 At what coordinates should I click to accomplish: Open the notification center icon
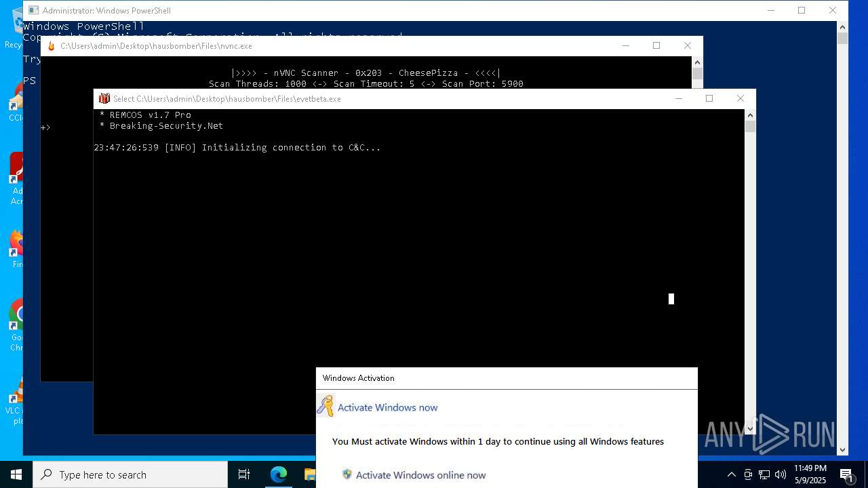point(847,474)
